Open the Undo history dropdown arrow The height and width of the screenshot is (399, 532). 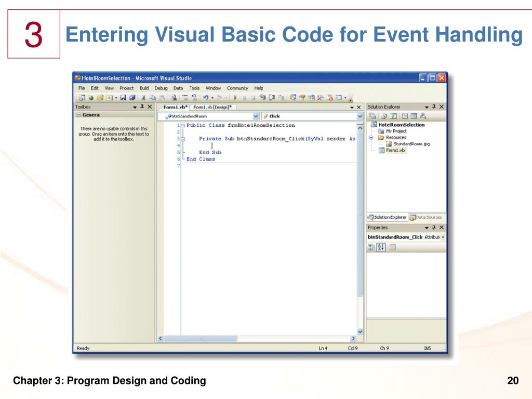(212, 98)
